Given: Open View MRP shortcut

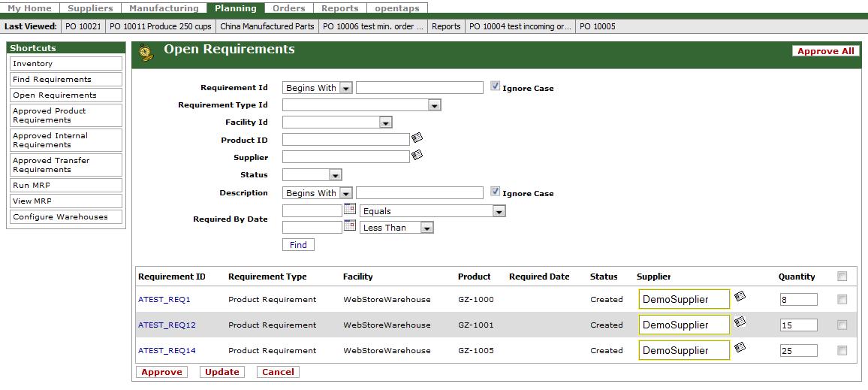Looking at the screenshot, I should [66, 201].
